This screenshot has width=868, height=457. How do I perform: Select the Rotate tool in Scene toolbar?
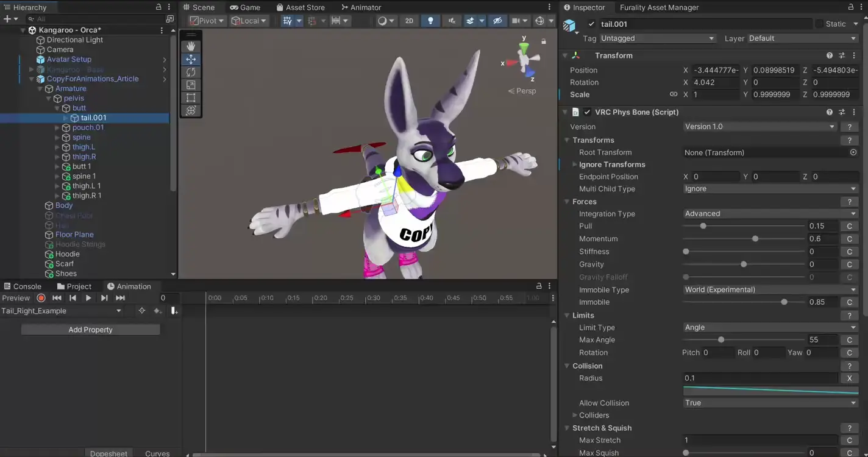[191, 72]
